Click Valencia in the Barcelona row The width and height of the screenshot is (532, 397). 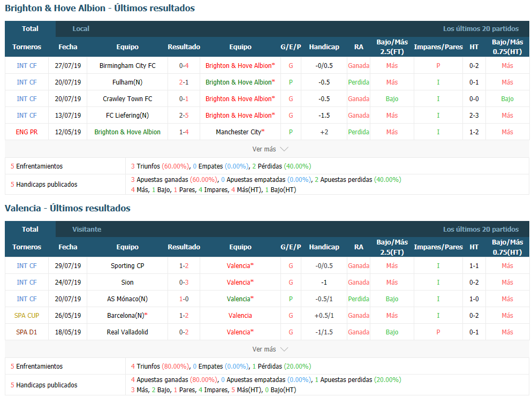click(x=240, y=316)
